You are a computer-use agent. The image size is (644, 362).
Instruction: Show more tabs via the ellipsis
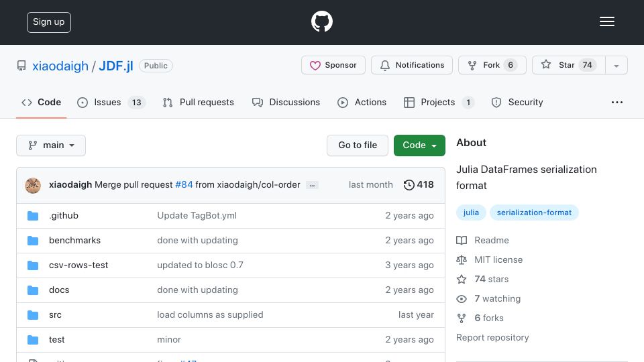point(617,102)
